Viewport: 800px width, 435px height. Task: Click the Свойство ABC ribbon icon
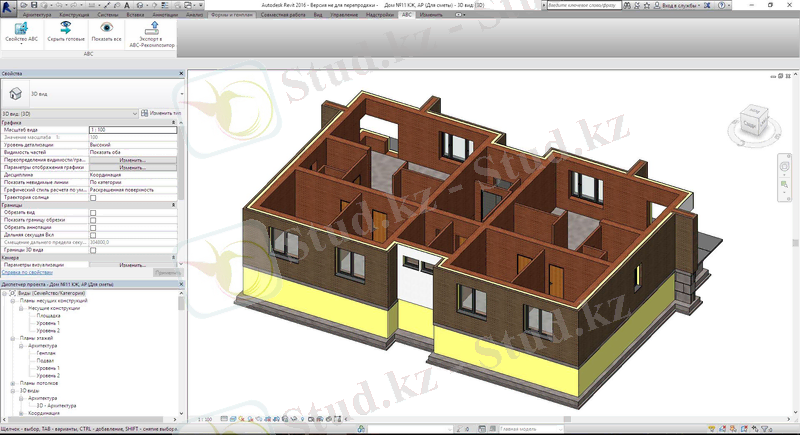[x=22, y=28]
